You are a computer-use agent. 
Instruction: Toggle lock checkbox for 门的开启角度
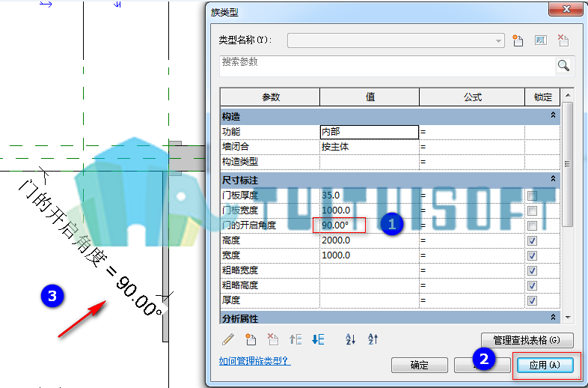532,225
